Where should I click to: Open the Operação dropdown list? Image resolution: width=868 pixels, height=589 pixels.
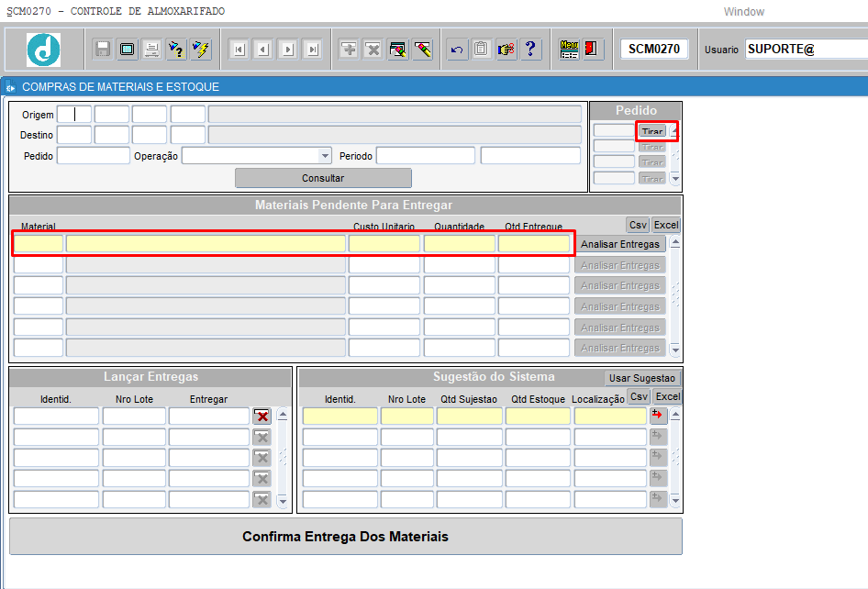click(x=325, y=156)
